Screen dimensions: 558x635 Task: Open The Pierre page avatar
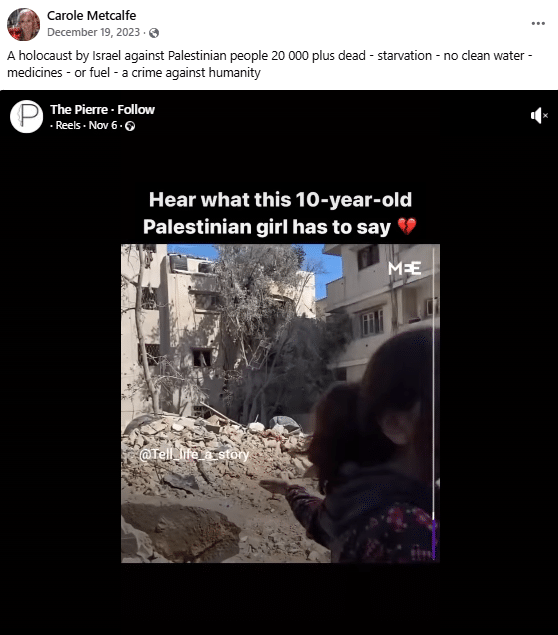click(x=26, y=117)
